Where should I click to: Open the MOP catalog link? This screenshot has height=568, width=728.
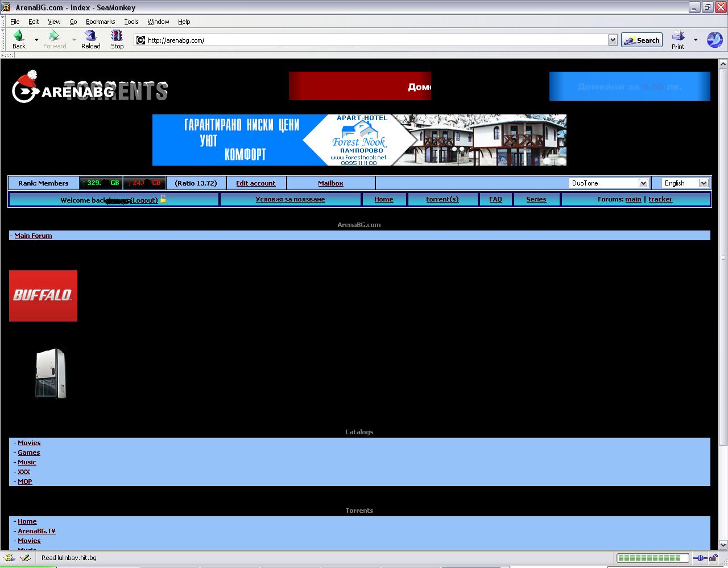(24, 481)
